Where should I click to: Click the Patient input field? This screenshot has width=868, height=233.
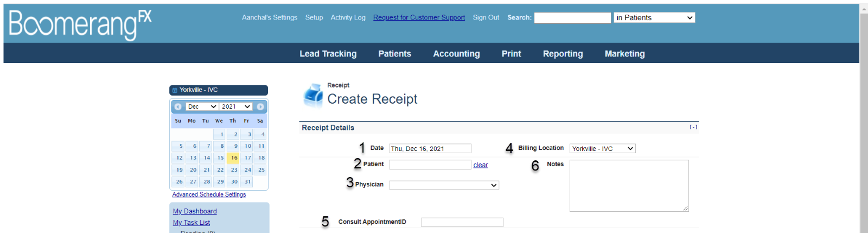430,165
